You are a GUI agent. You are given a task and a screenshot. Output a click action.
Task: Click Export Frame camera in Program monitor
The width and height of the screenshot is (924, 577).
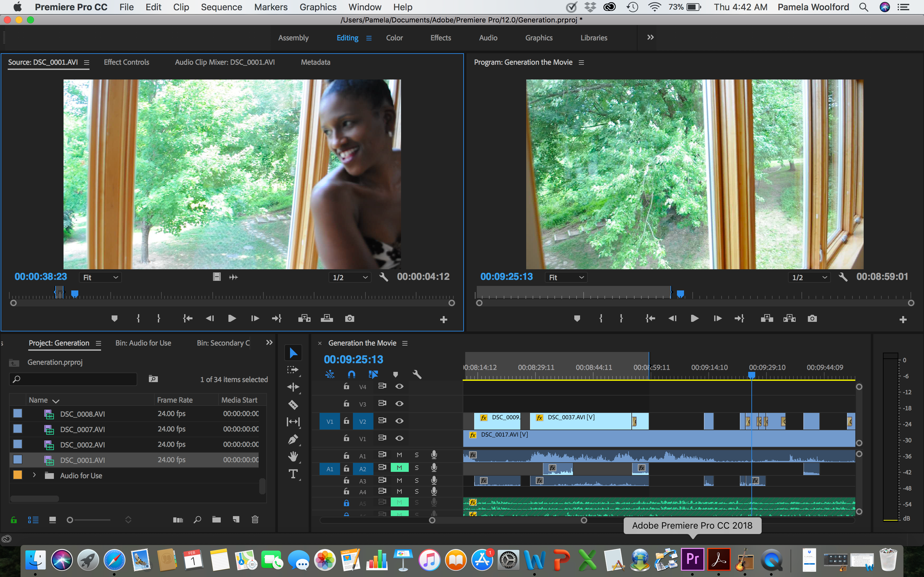812,318
